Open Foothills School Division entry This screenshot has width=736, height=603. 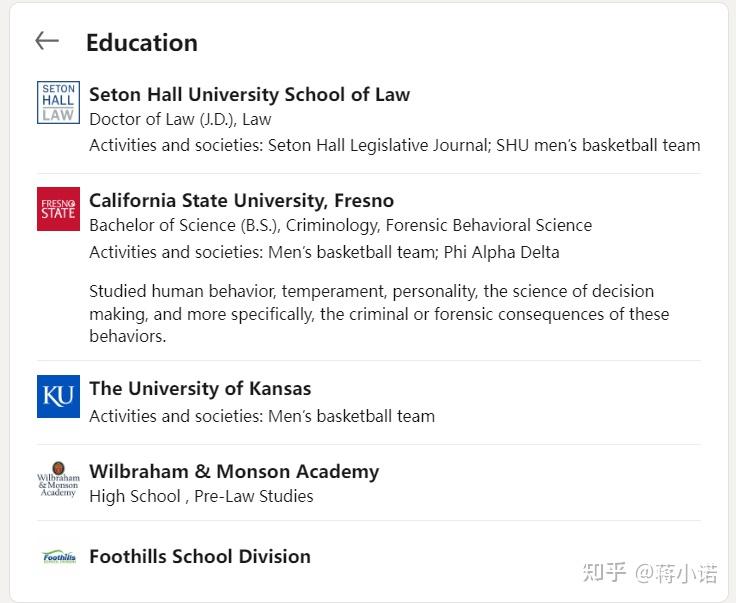[x=200, y=557]
